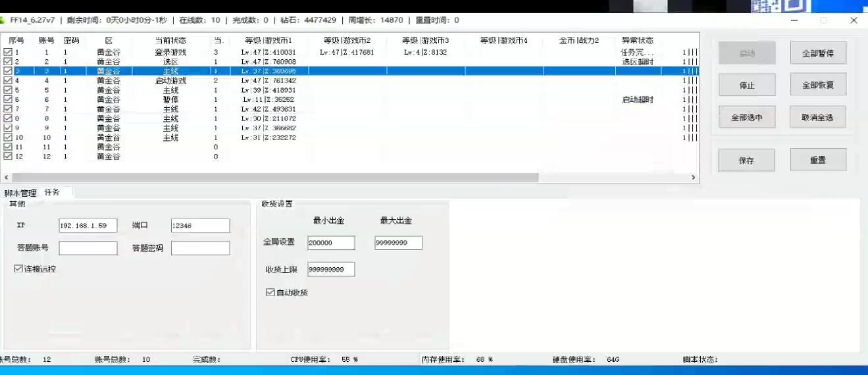Click the 全部选中 button

point(746,118)
